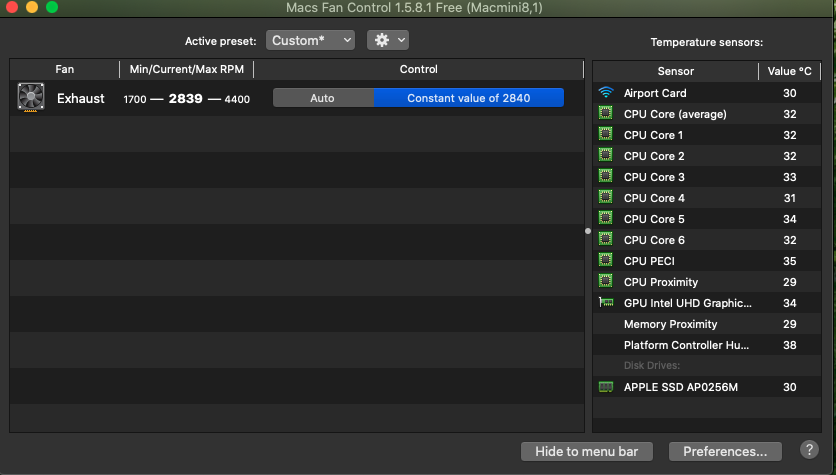Select the CPU Core 4 label
836x475 pixels.
[x=654, y=198]
